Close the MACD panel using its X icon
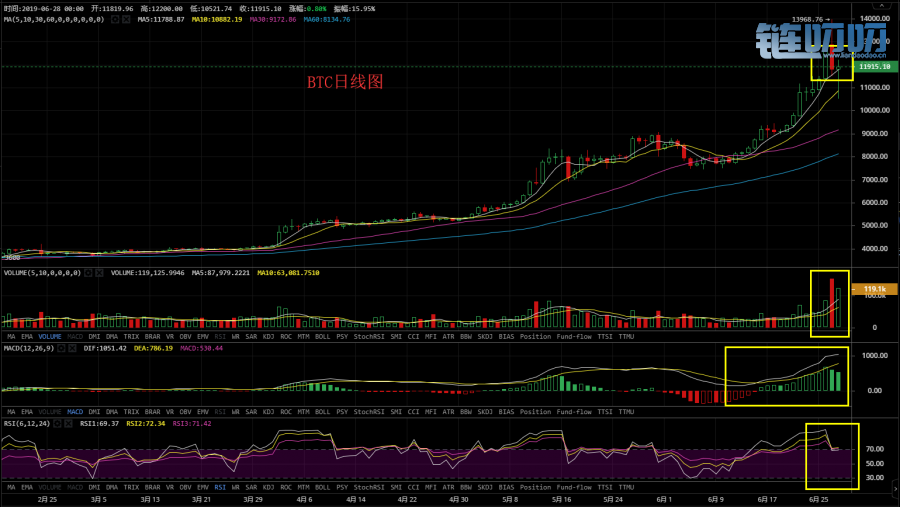 click(74, 348)
